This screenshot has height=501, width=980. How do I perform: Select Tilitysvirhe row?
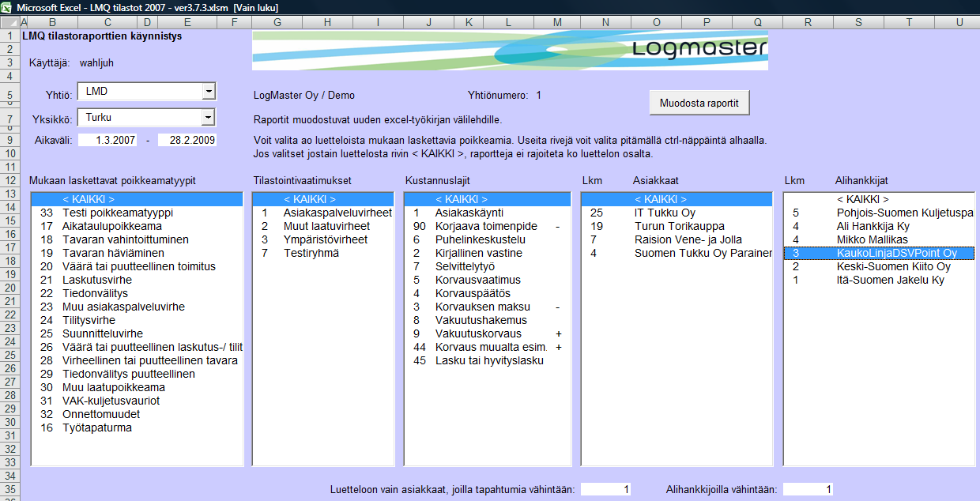pos(137,321)
